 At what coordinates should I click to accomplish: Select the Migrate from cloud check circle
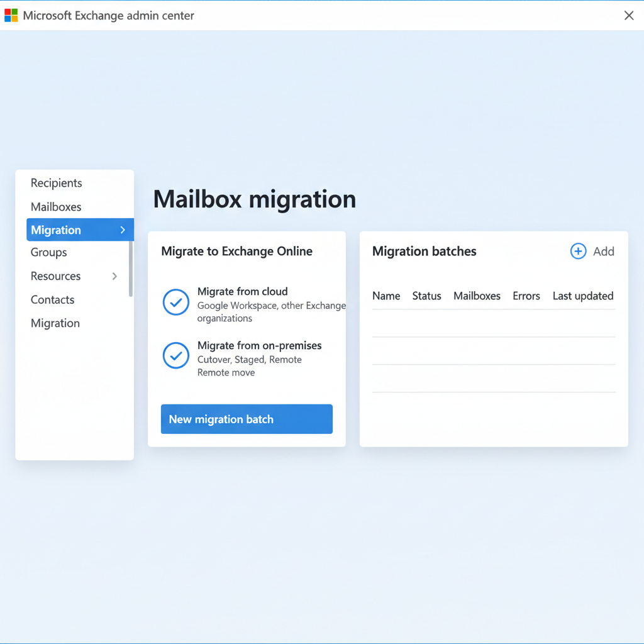[x=176, y=303]
